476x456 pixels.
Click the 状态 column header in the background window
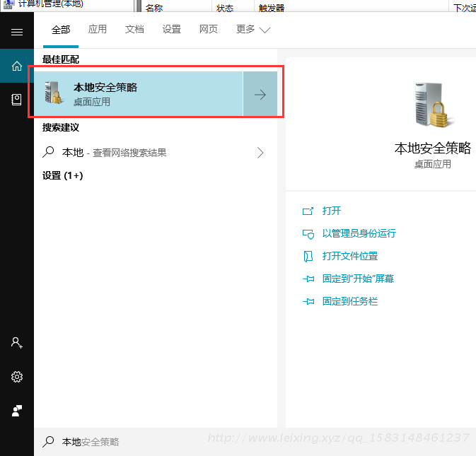tap(225, 8)
